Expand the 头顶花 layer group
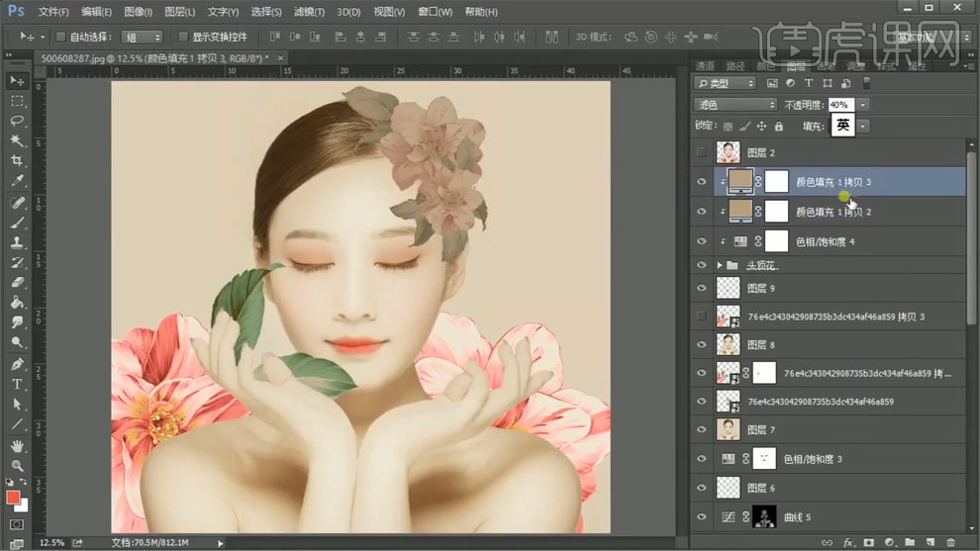The height and width of the screenshot is (551, 980). pyautogui.click(x=720, y=265)
